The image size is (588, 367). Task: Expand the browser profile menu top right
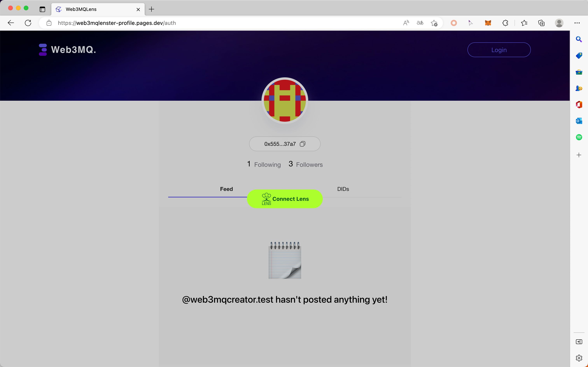(559, 23)
